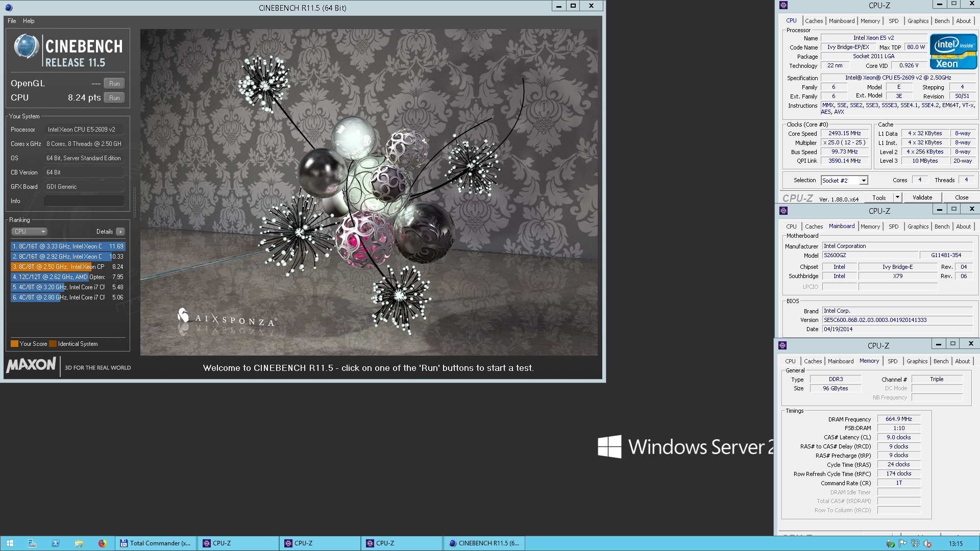The width and height of the screenshot is (980, 551).
Task: Select ranking row 4C/8T @ 2.80 GHz
Action: click(68, 297)
